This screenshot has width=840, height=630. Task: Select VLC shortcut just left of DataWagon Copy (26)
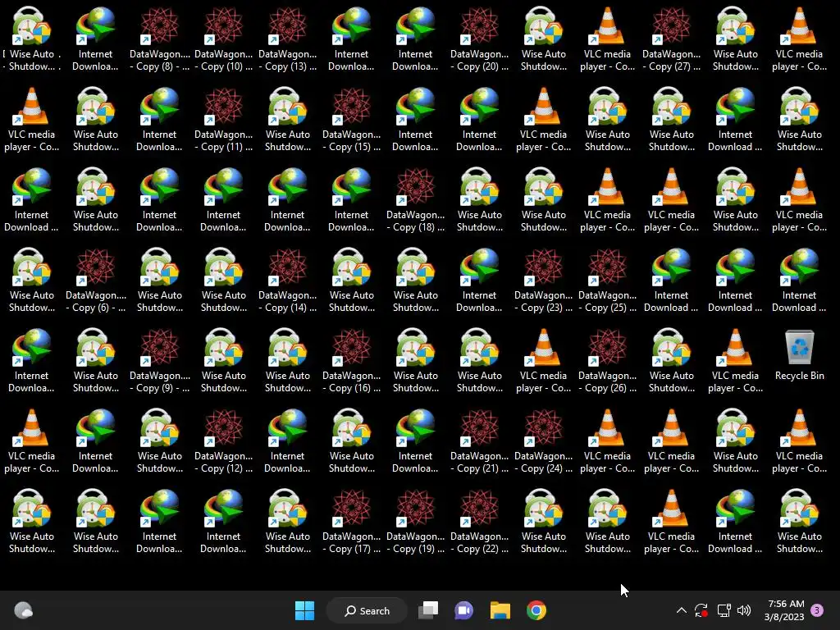click(x=543, y=361)
